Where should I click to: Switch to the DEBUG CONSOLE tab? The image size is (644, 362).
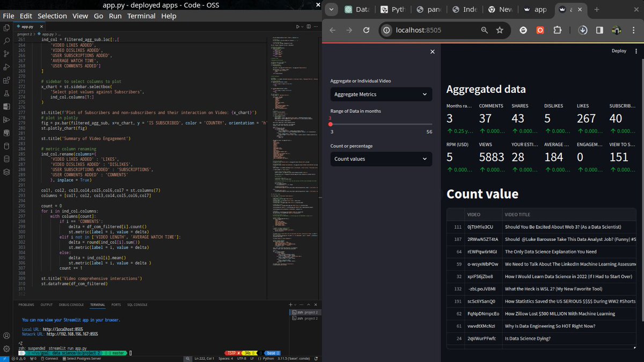click(x=71, y=305)
